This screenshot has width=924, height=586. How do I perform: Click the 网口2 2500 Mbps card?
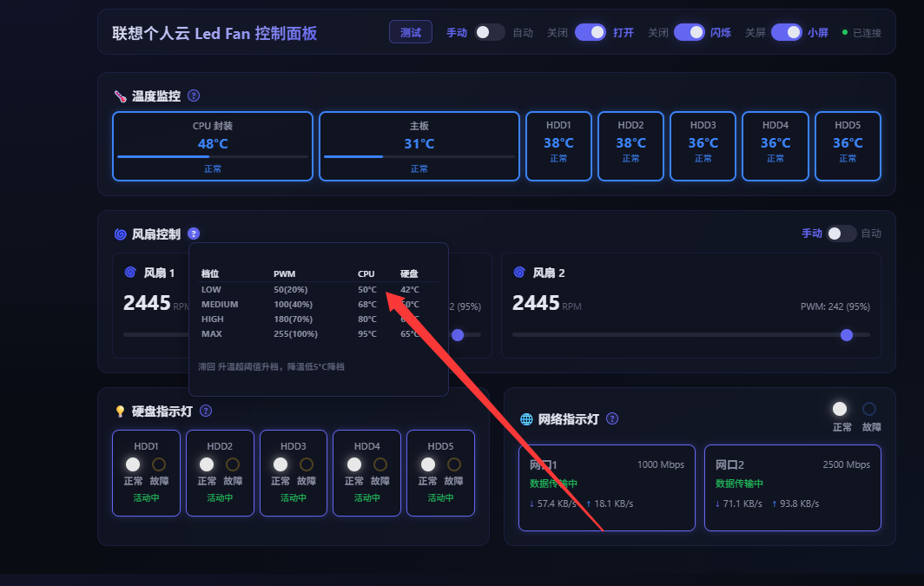coord(793,488)
